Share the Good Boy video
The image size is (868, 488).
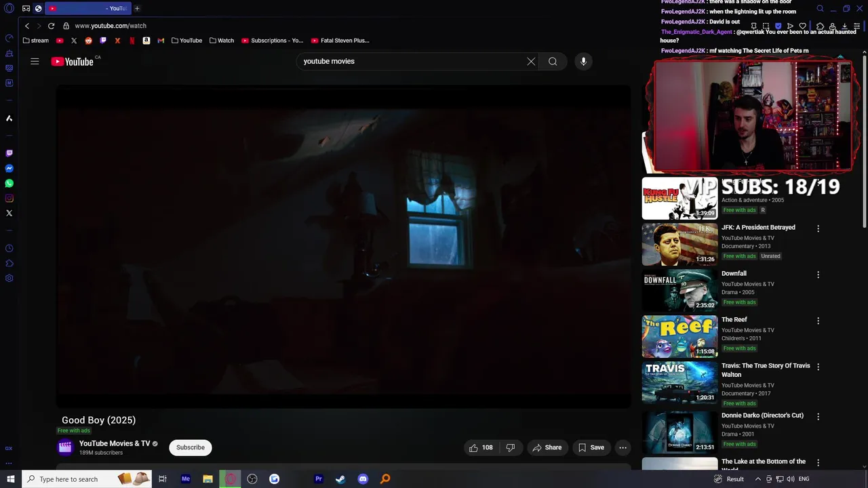547,447
